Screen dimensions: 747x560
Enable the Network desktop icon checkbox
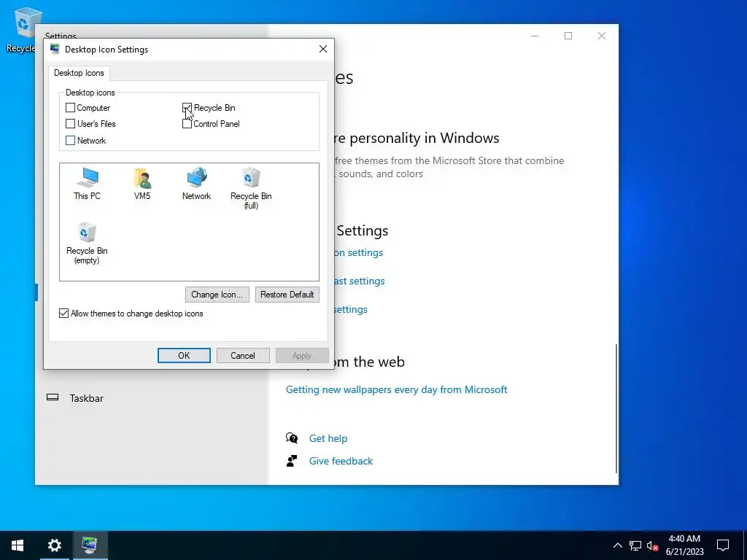pos(71,141)
